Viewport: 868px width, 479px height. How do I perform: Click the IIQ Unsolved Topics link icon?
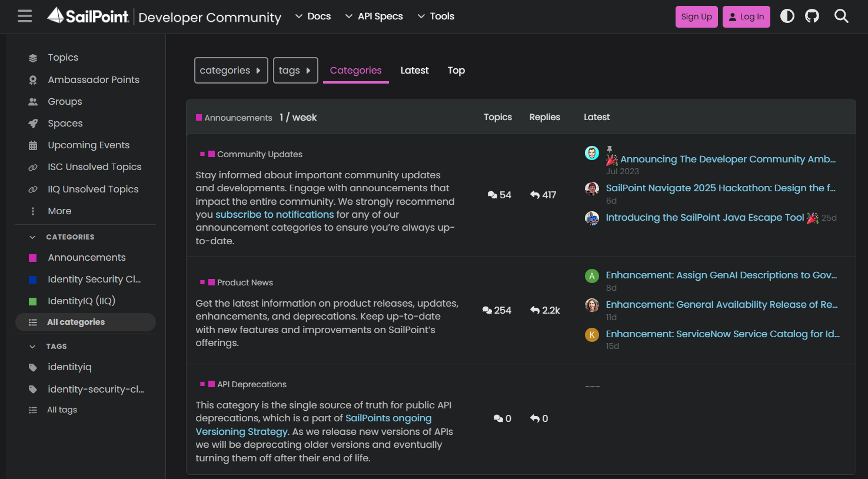[33, 189]
